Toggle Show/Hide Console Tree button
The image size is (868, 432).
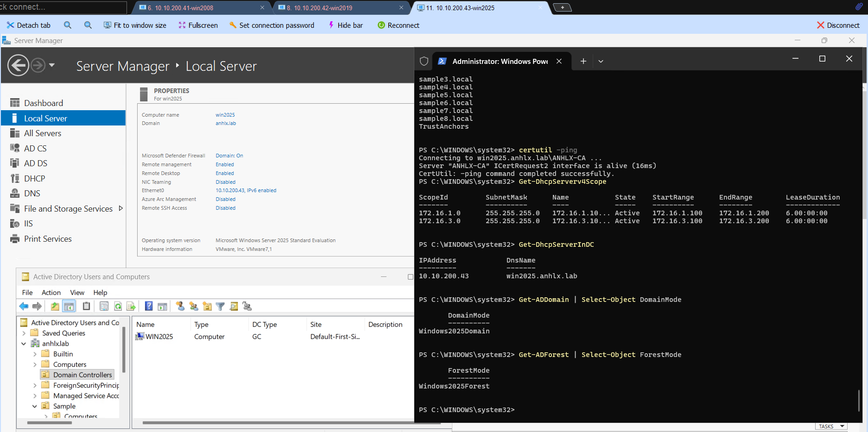point(69,306)
